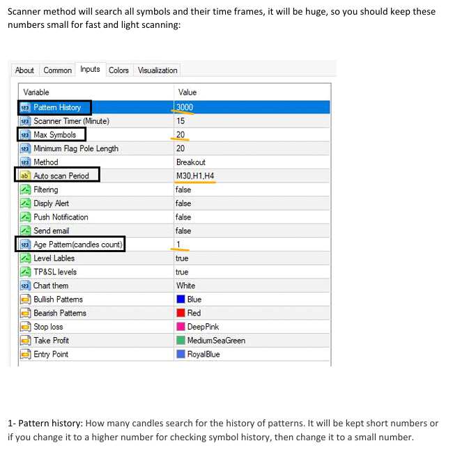Image resolution: width=476 pixels, height=457 pixels.
Task: Click the Bullish Patterns color type icon
Action: click(25, 300)
